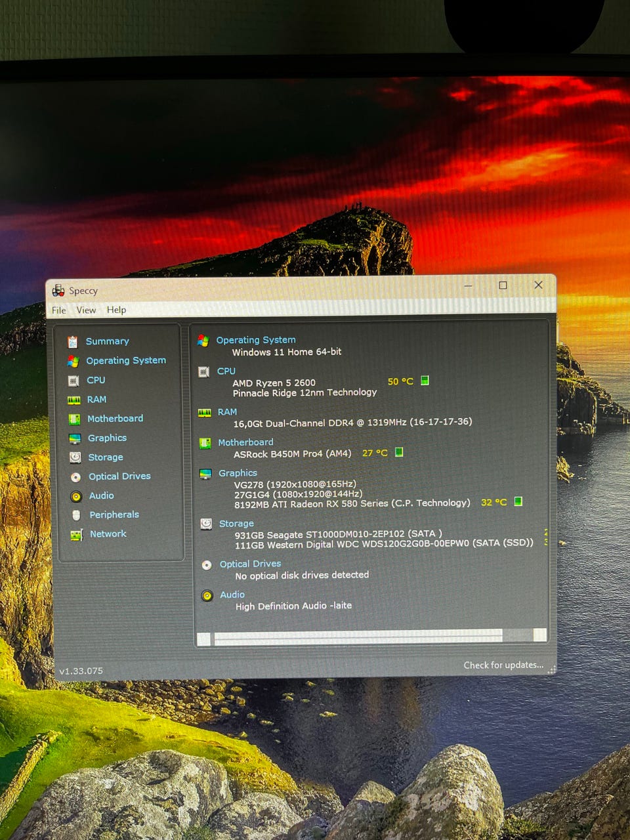Open the File menu
The height and width of the screenshot is (840, 630).
[59, 310]
